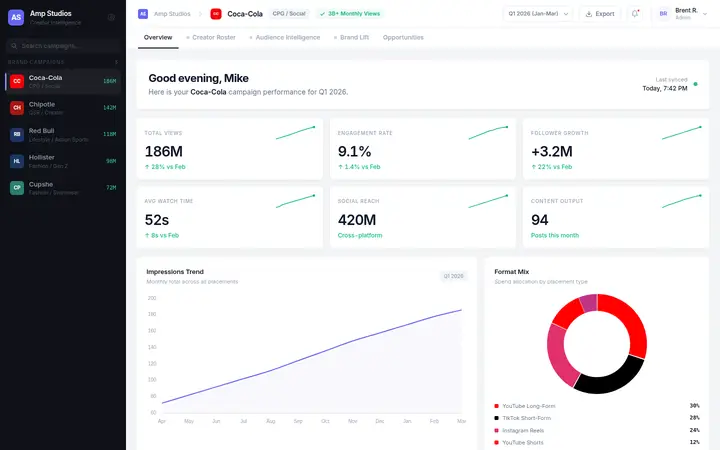Click the Avg Watch Time sparkline

point(295,201)
